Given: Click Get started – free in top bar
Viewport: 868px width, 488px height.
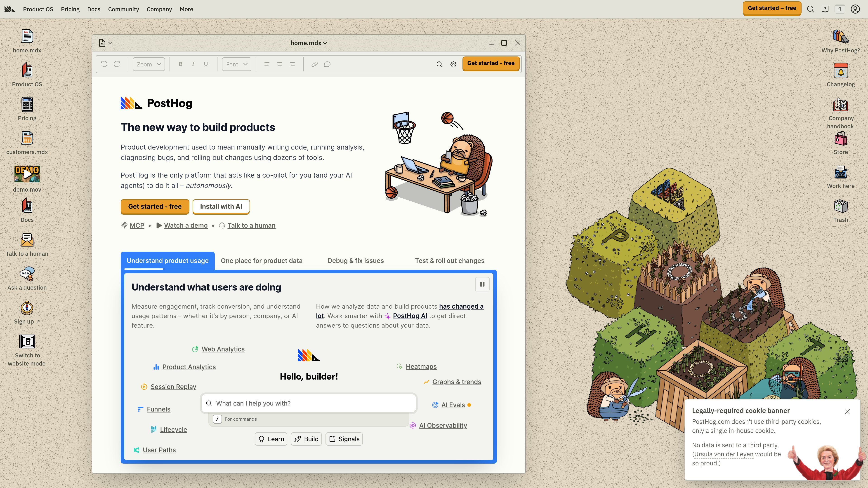Looking at the screenshot, I should coord(772,8).
